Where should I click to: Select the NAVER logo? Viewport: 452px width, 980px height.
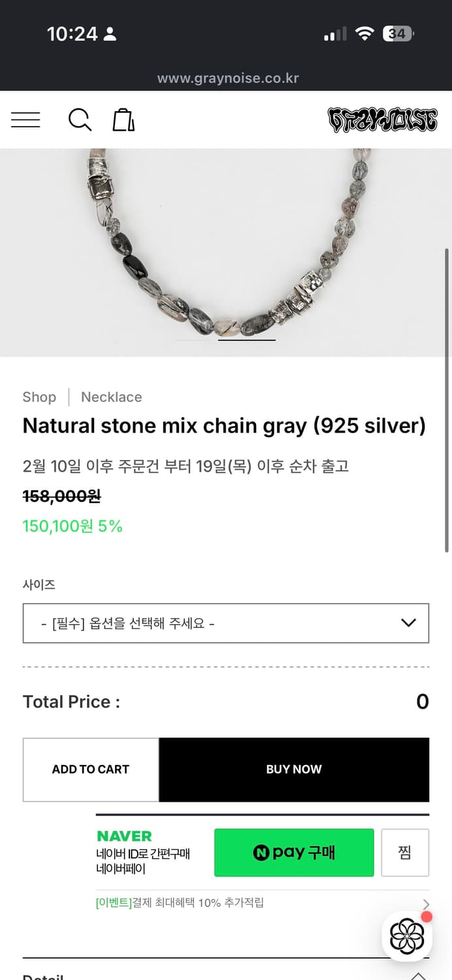(124, 836)
